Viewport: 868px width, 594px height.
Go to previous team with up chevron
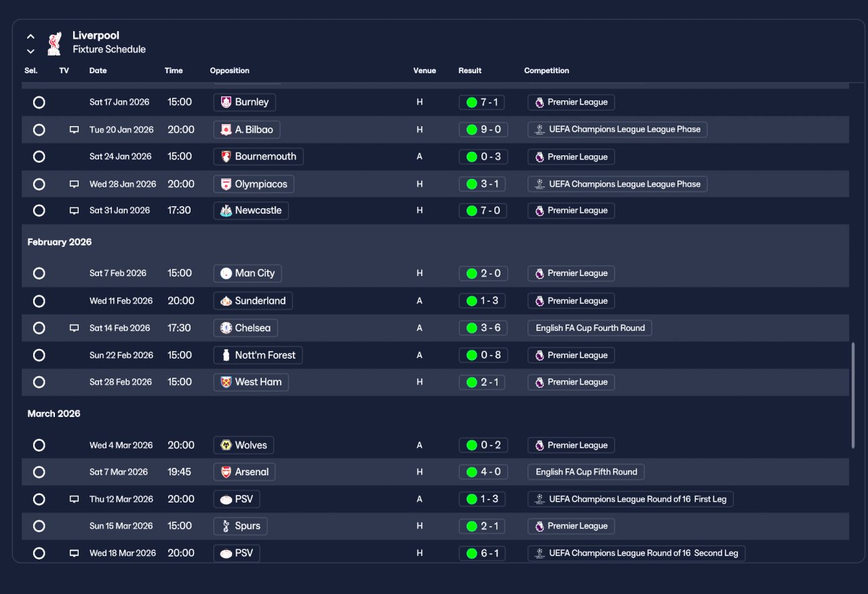tap(31, 37)
